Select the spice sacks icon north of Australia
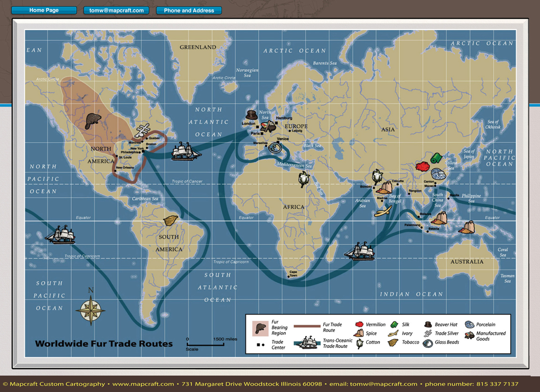Image resolution: width=540 pixels, height=392 pixels. 467,227
